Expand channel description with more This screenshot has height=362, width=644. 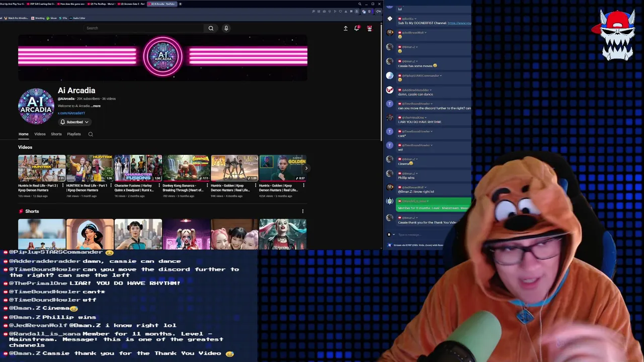(96, 106)
